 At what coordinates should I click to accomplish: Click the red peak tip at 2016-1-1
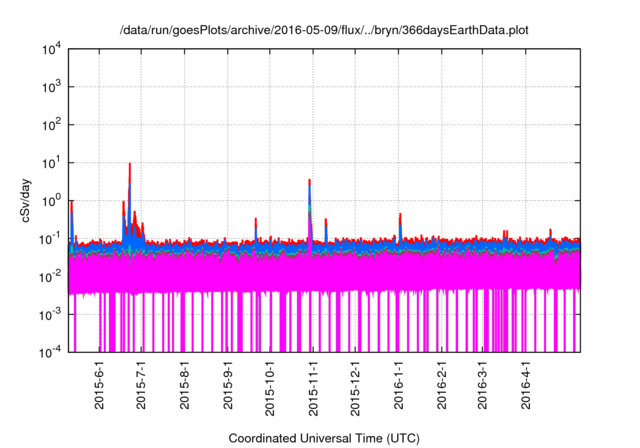(x=400, y=214)
